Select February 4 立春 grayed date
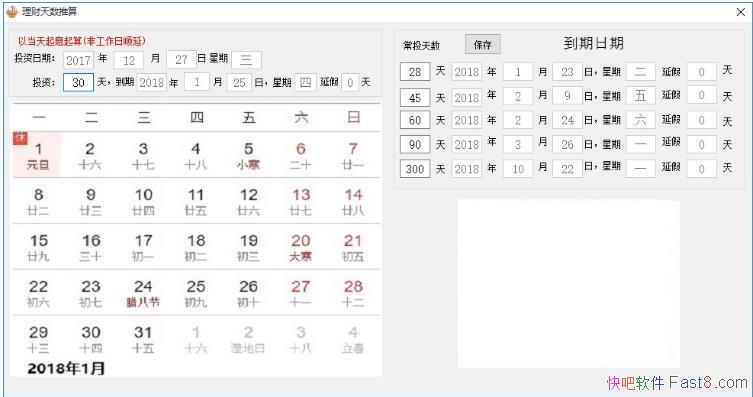 [353, 339]
